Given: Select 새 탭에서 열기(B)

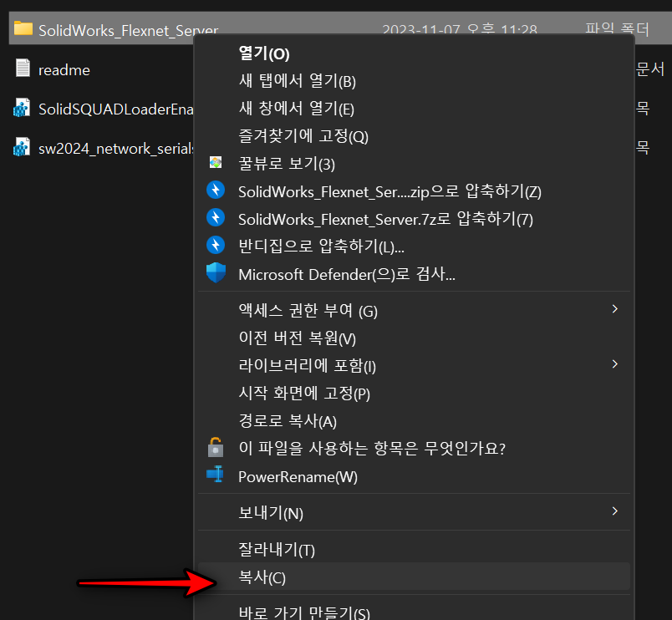Looking at the screenshot, I should click(414, 81).
